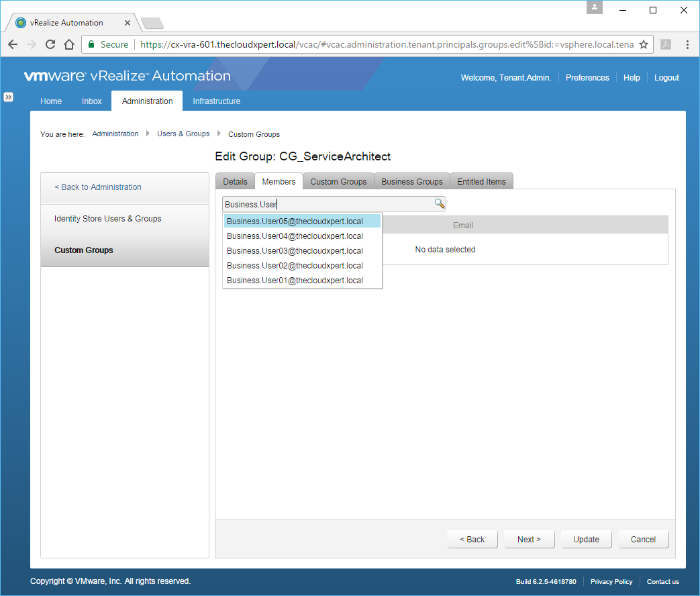Click inside the Business.User search field
The width and height of the screenshot is (700, 596).
[328, 204]
